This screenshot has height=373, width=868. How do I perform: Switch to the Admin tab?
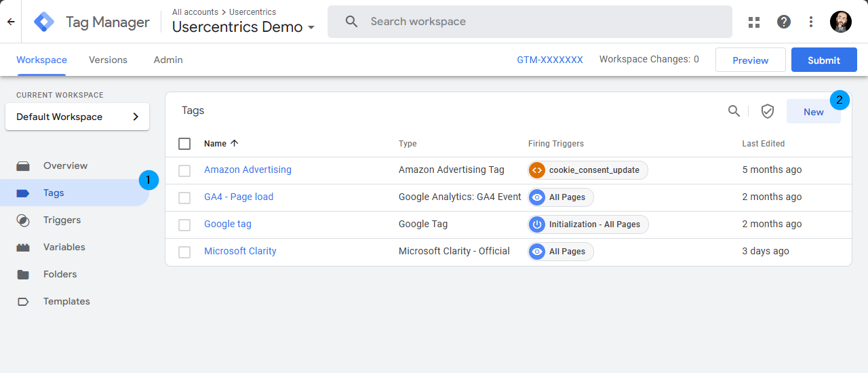point(168,60)
